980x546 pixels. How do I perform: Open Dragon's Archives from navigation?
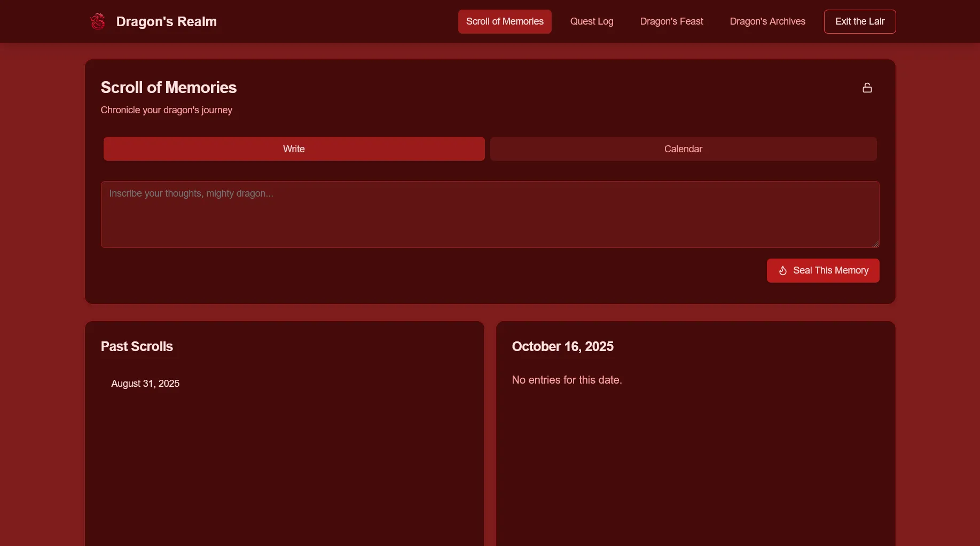tap(767, 21)
